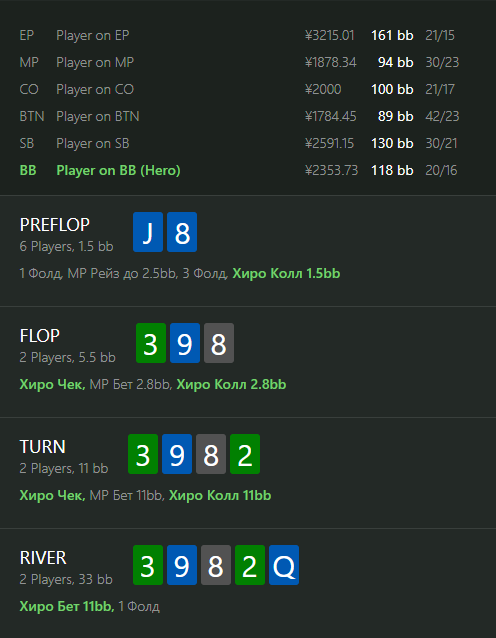Viewport: 496px width, 638px height.
Task: Click the blue J card in Preflop
Action: (148, 232)
